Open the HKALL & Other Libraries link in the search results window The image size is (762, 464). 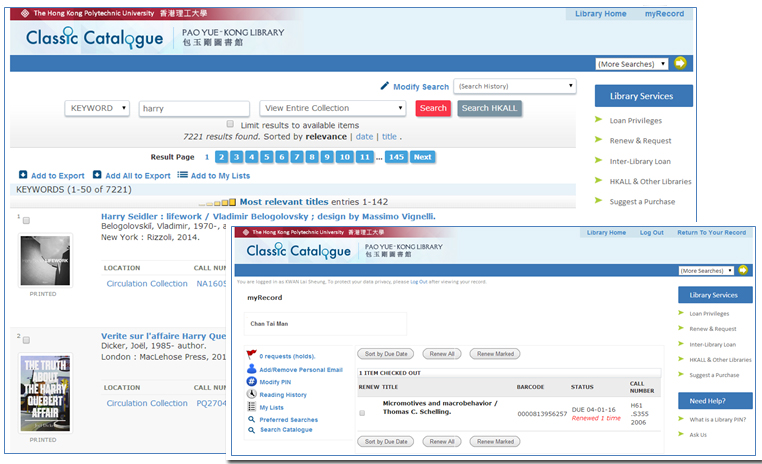tap(650, 181)
